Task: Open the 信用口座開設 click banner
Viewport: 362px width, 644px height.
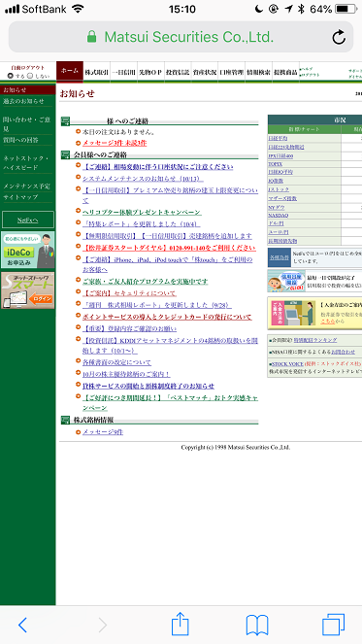Action: [285, 281]
